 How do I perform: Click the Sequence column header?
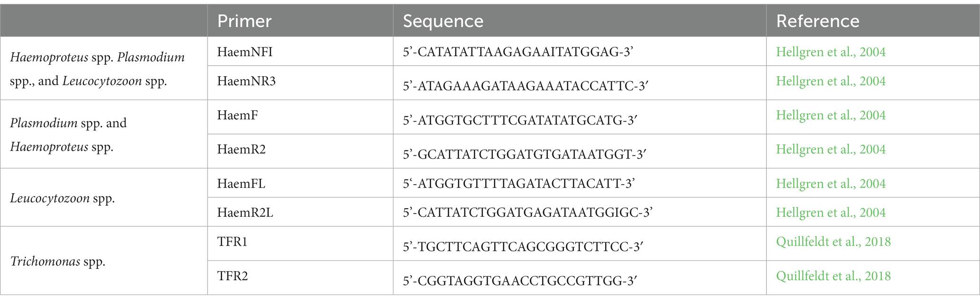coord(443,21)
